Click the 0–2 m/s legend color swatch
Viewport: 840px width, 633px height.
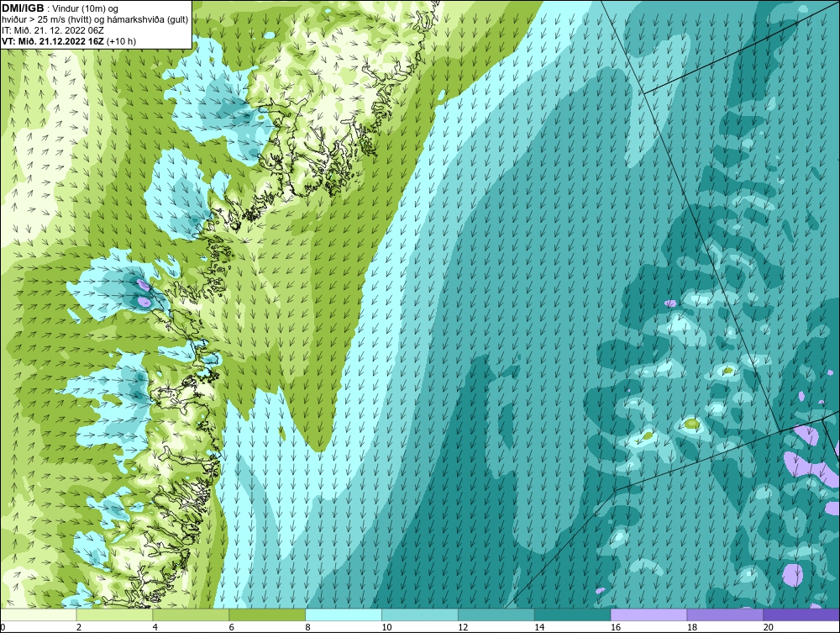click(x=39, y=615)
